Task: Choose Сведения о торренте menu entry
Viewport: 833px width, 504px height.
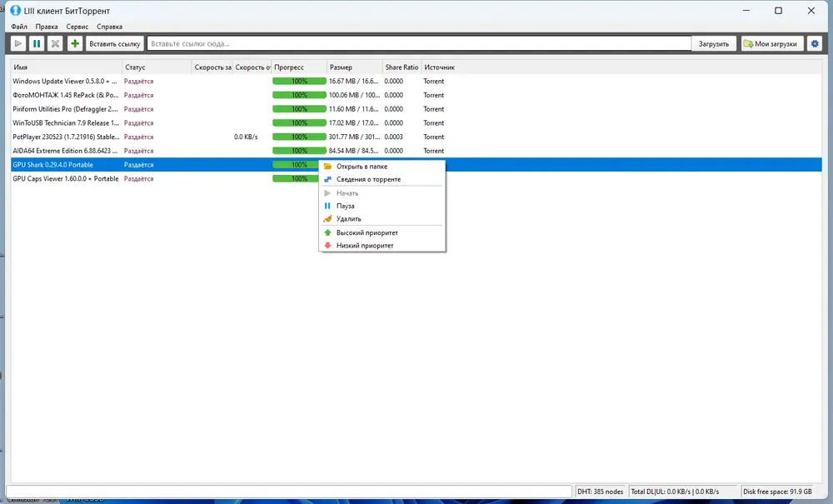Action: pyautogui.click(x=382, y=179)
